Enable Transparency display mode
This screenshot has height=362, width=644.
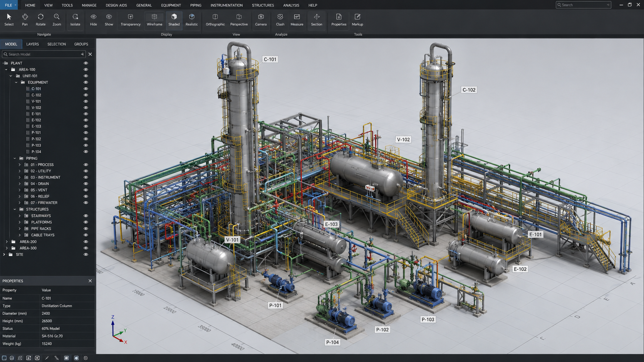click(x=131, y=20)
